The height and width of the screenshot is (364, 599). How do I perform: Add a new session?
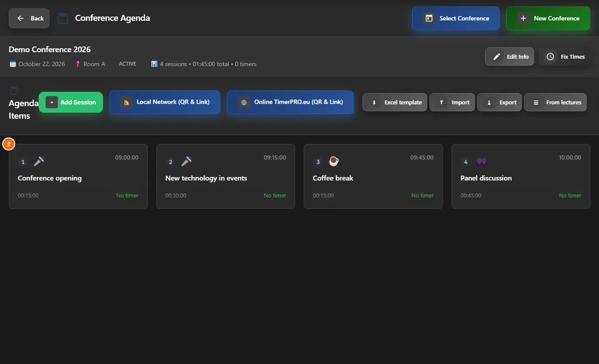point(71,102)
